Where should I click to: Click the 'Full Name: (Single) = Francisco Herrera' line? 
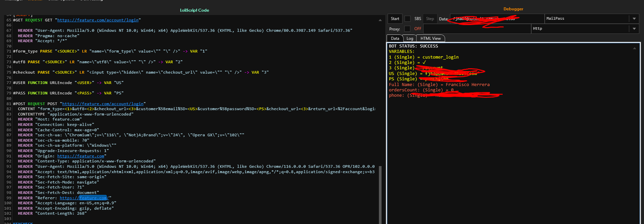click(439, 84)
